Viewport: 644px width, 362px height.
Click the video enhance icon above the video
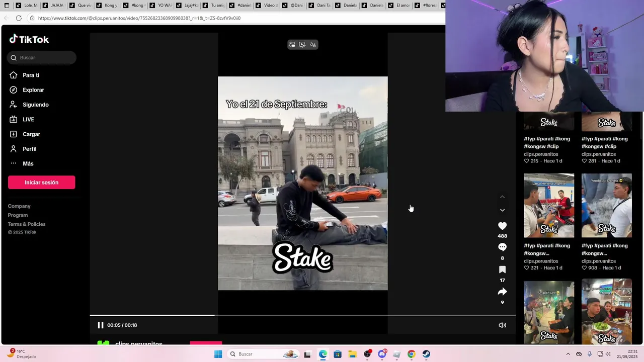302,45
